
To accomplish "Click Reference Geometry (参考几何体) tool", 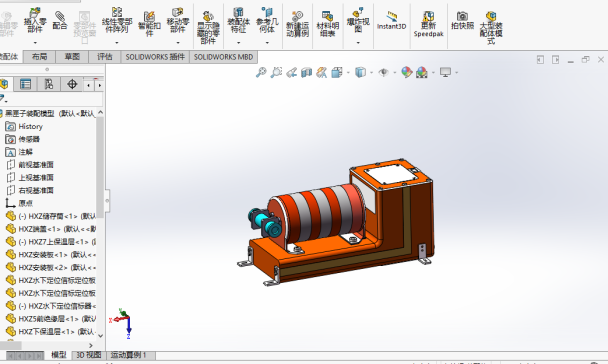I will [267, 21].
